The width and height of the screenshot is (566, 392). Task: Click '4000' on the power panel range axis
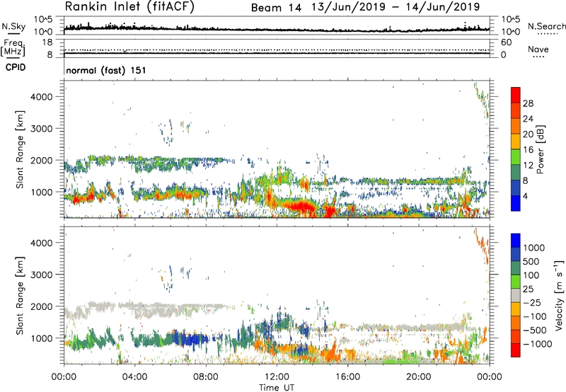(x=42, y=97)
